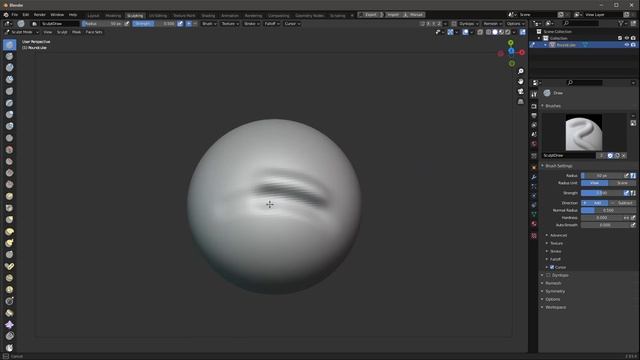This screenshot has width=640, height=360.
Task: Expand the Symmetry panel
Action: click(x=554, y=291)
